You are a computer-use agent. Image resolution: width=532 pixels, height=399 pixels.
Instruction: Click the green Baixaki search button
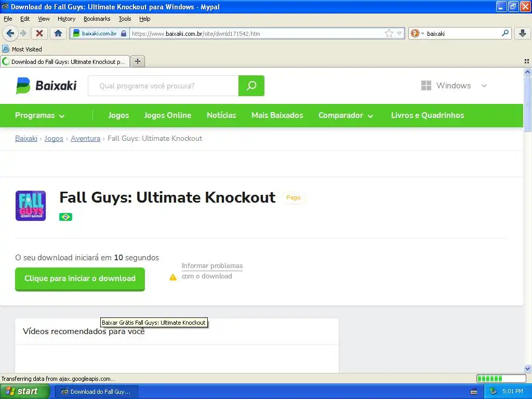251,86
